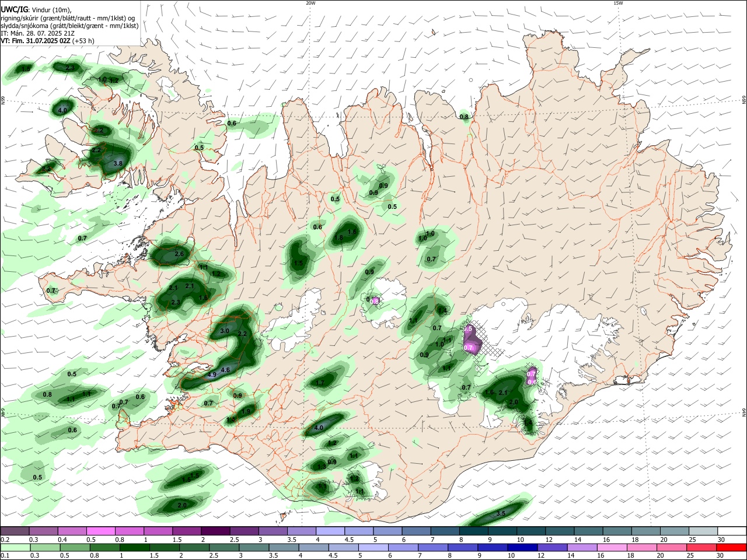Click the '15W' longitude label
Image resolution: width=747 pixels, height=560 pixels.
click(618, 3)
